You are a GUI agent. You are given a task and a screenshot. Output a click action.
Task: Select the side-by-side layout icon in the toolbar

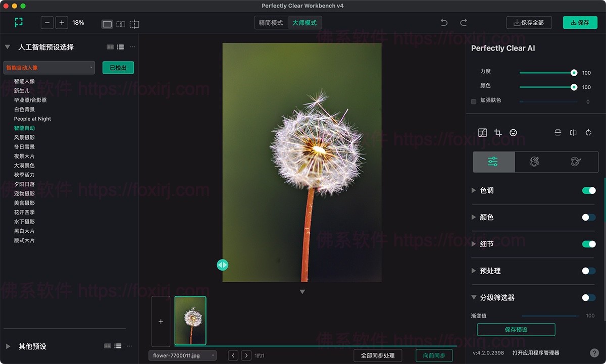(121, 24)
